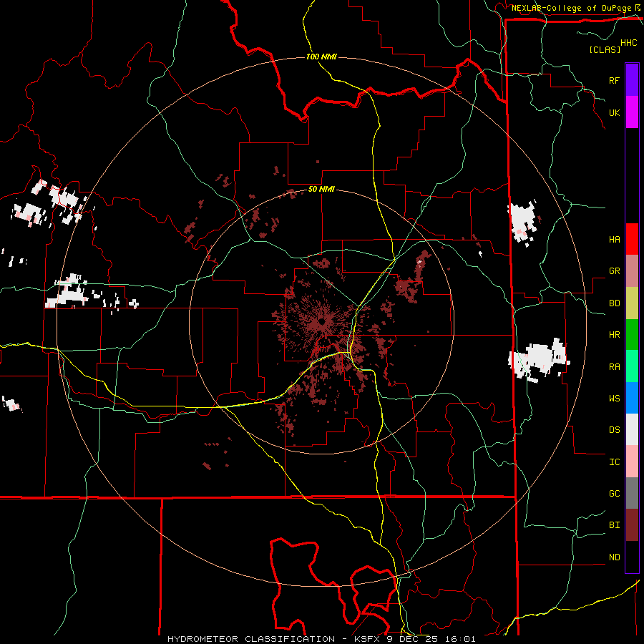644x644 pixels.
Task: Click the ND legend label
Action: (614, 557)
